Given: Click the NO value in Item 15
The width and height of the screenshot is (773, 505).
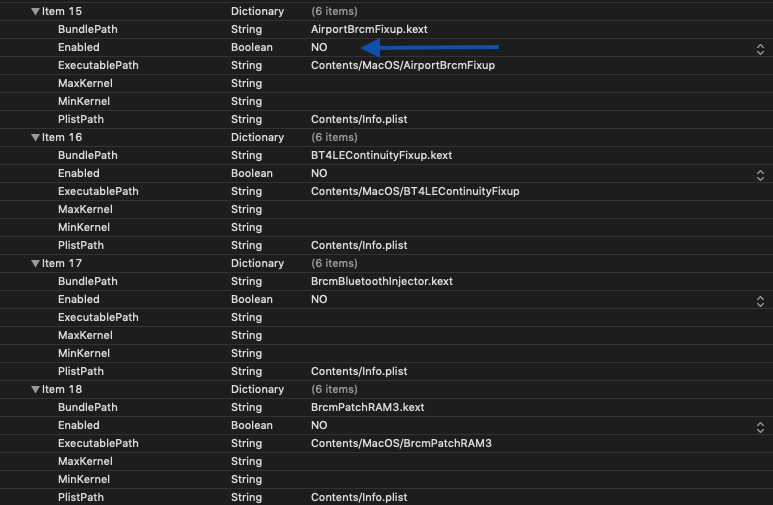Looking at the screenshot, I should 319,47.
